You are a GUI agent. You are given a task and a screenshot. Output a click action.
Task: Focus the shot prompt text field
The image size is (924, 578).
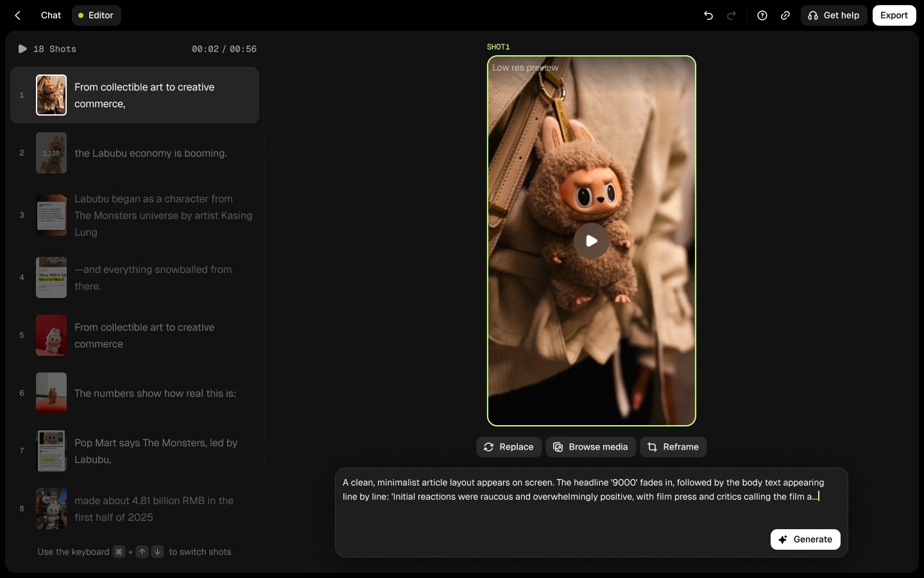point(591,512)
